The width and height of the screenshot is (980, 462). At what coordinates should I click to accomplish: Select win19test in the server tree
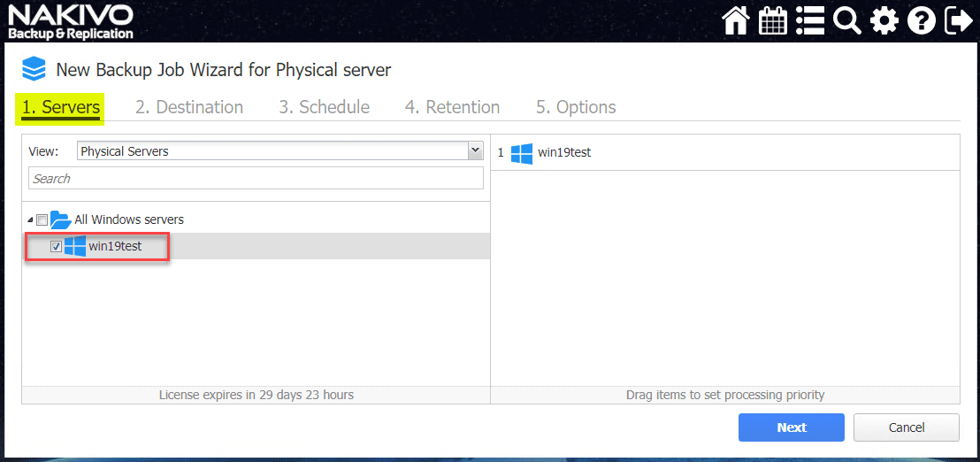[x=115, y=246]
